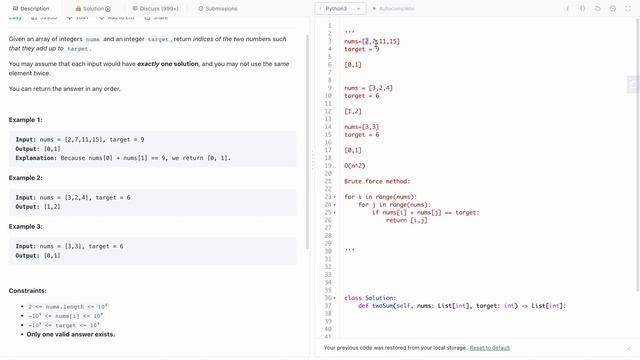Click the editor info icon
This screenshot has height=360, width=640.
click(x=567, y=9)
